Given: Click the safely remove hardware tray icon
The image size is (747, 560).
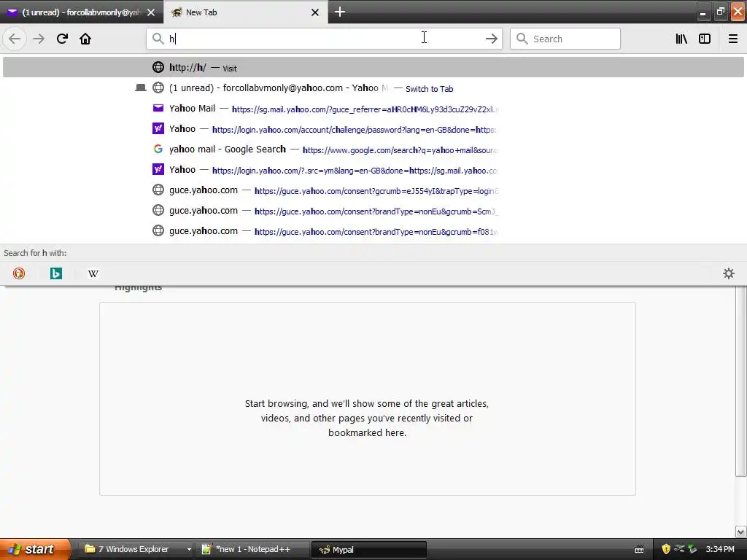Looking at the screenshot, I should coord(692,549).
